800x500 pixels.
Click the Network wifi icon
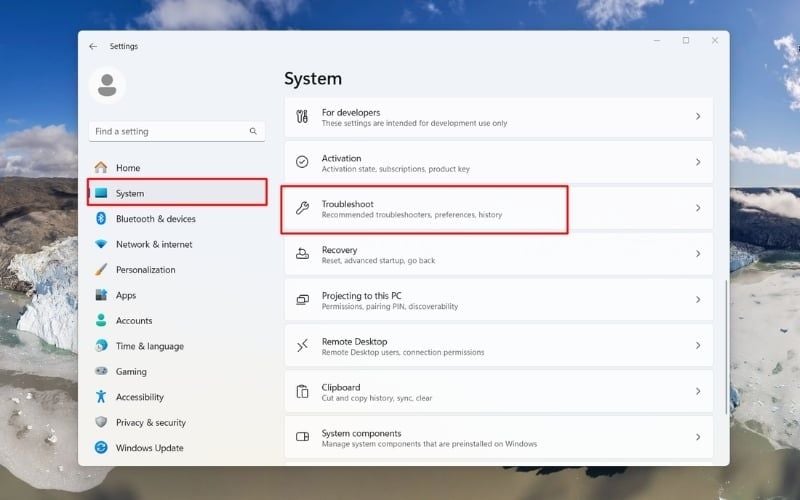pos(101,244)
